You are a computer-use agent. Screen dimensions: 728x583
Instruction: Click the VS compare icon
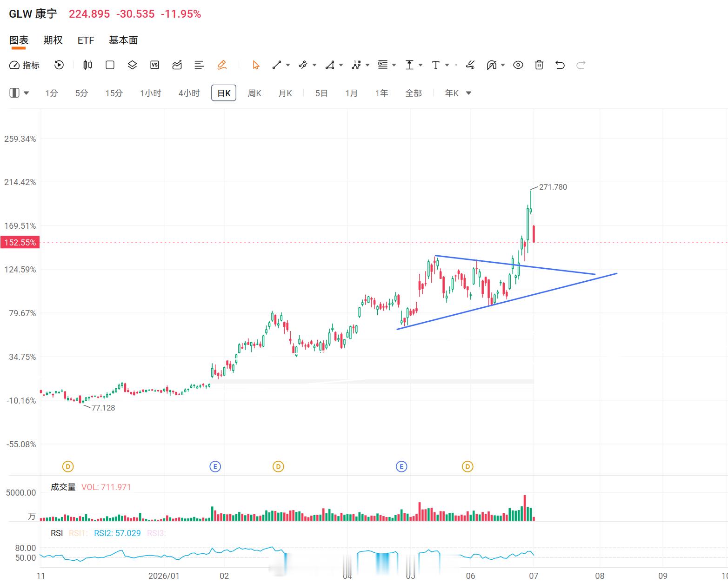(154, 65)
